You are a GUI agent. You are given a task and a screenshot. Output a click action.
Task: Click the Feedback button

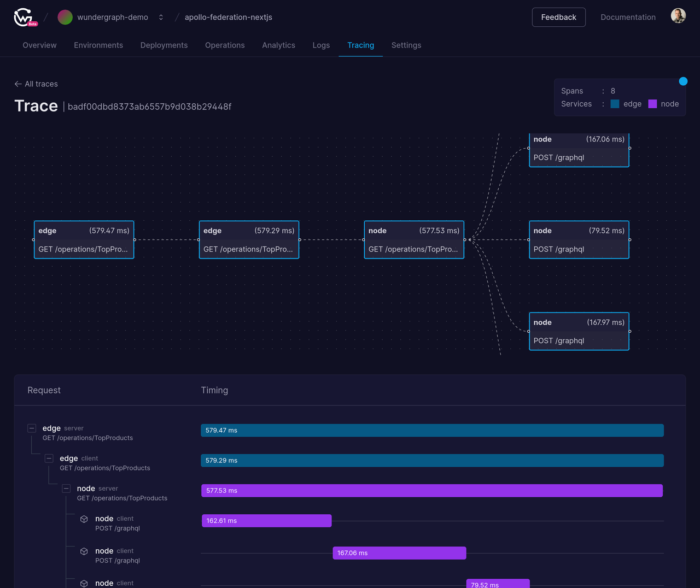click(x=558, y=17)
